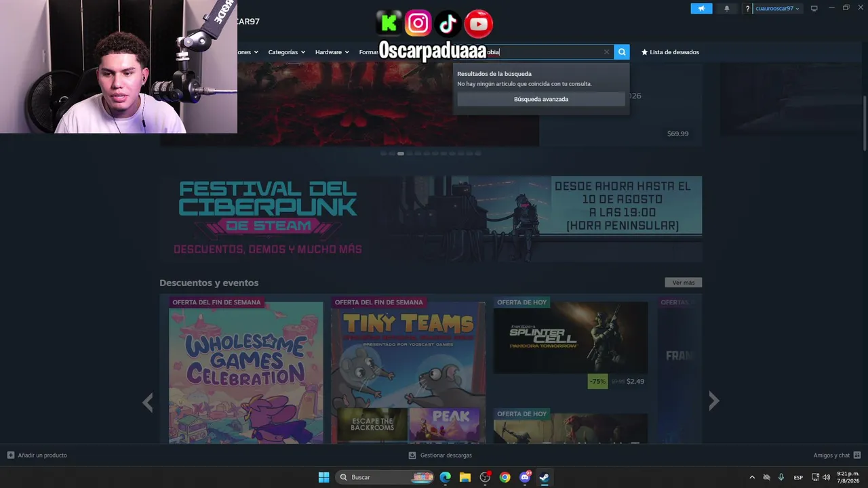
Task: Show hidden system tray icons
Action: pyautogui.click(x=752, y=477)
